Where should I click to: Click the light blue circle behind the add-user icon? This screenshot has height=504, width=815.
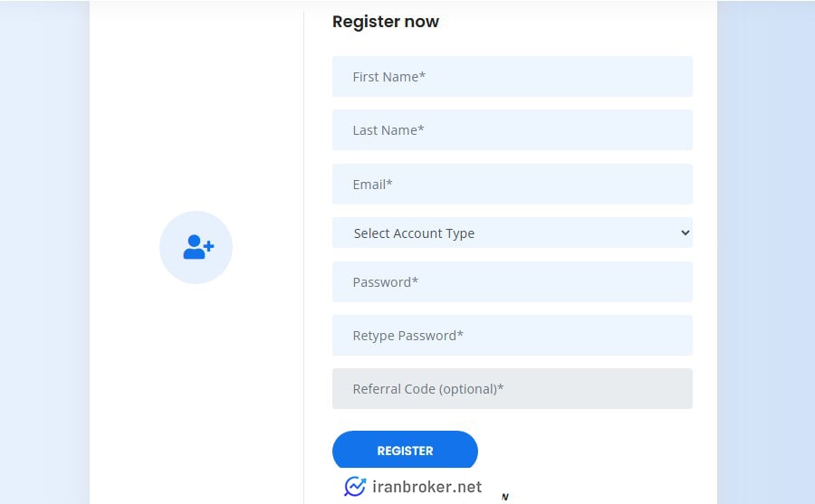(x=196, y=247)
